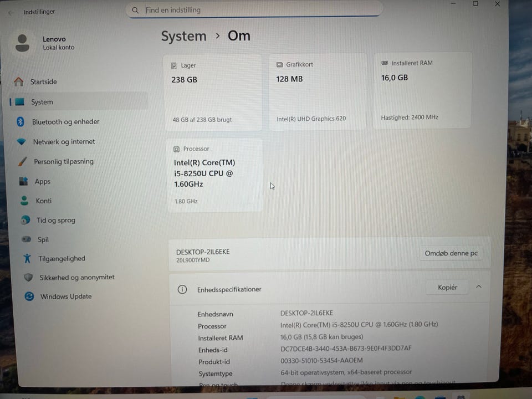Image resolution: width=532 pixels, height=399 pixels.
Task: Open Startside via its house icon
Action: pyautogui.click(x=19, y=81)
